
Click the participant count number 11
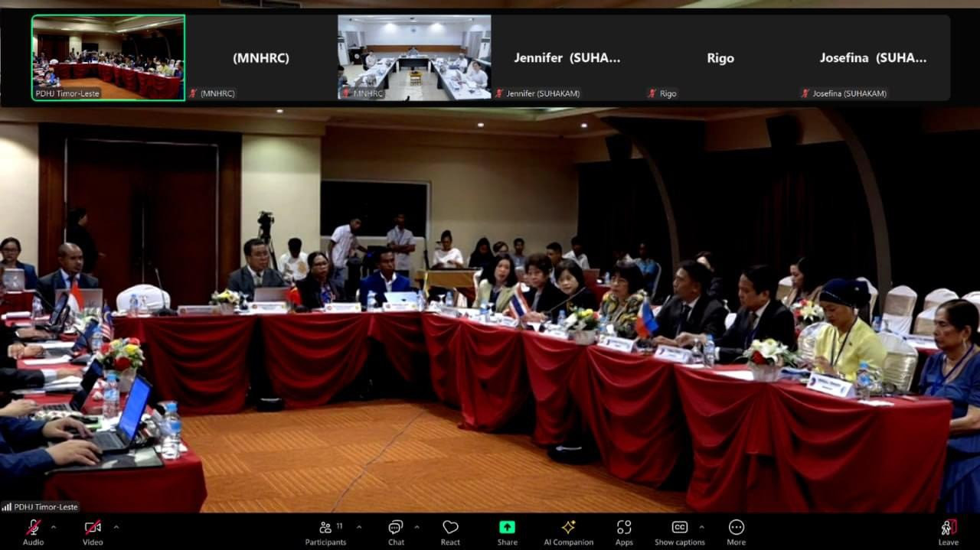click(339, 526)
